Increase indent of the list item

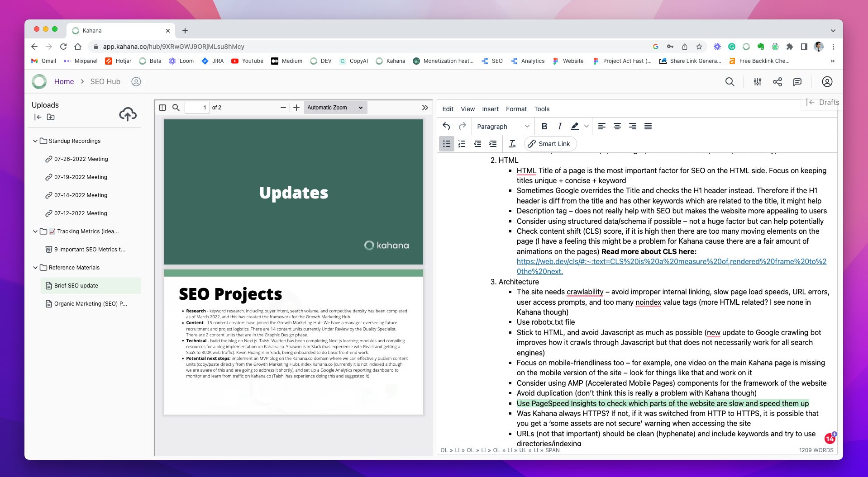pos(493,144)
